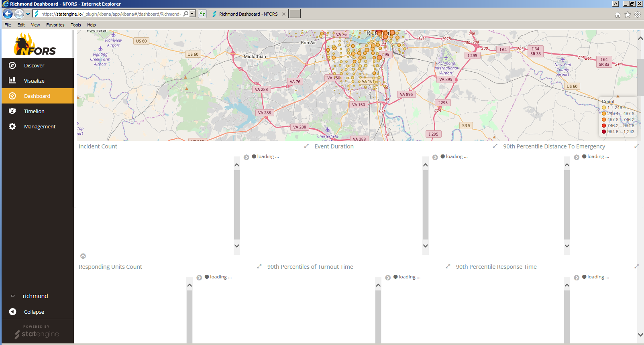644x345 pixels.
Task: Expand the Event Duration panel fullscreen
Action: [x=495, y=146]
